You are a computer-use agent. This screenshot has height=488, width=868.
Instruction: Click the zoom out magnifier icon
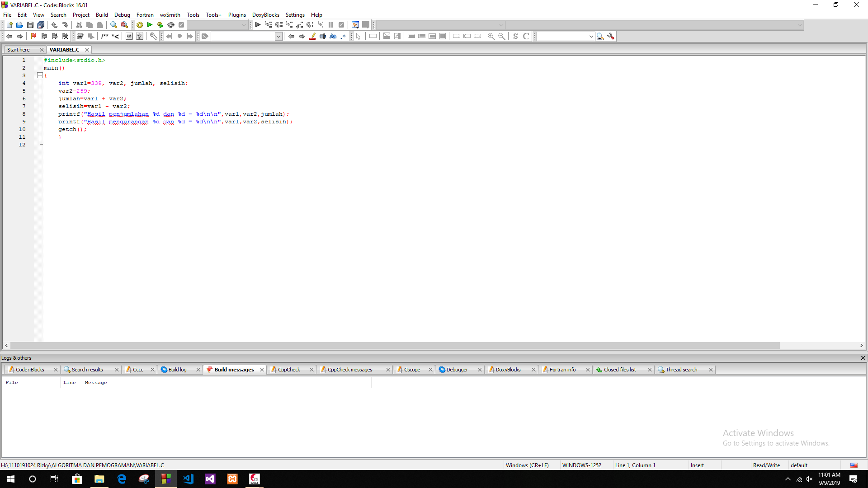click(501, 36)
